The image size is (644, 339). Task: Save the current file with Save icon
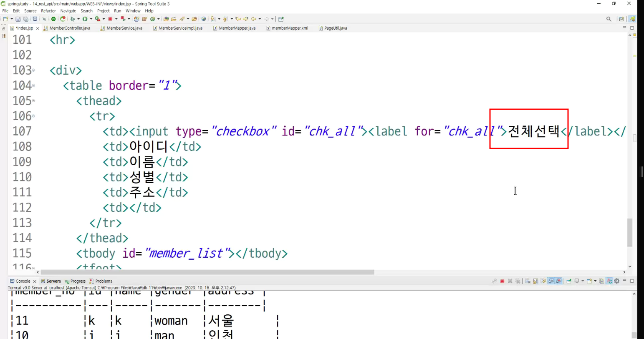18,19
